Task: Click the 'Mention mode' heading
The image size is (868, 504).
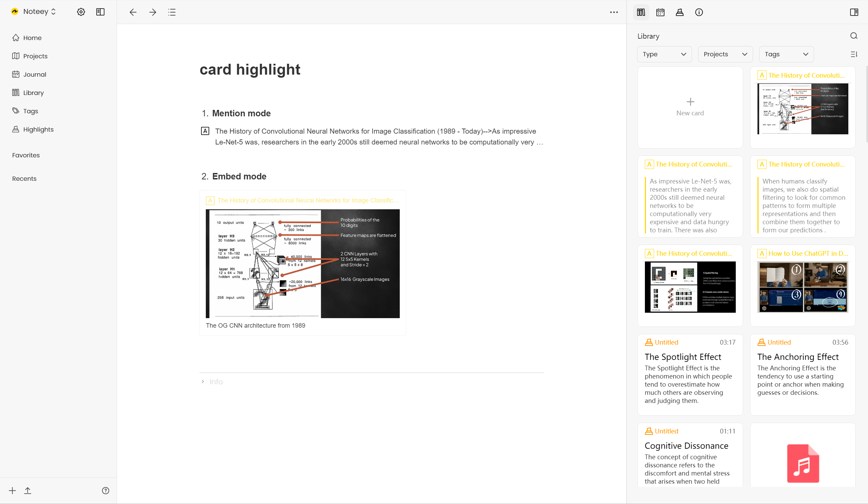Action: coord(241,113)
